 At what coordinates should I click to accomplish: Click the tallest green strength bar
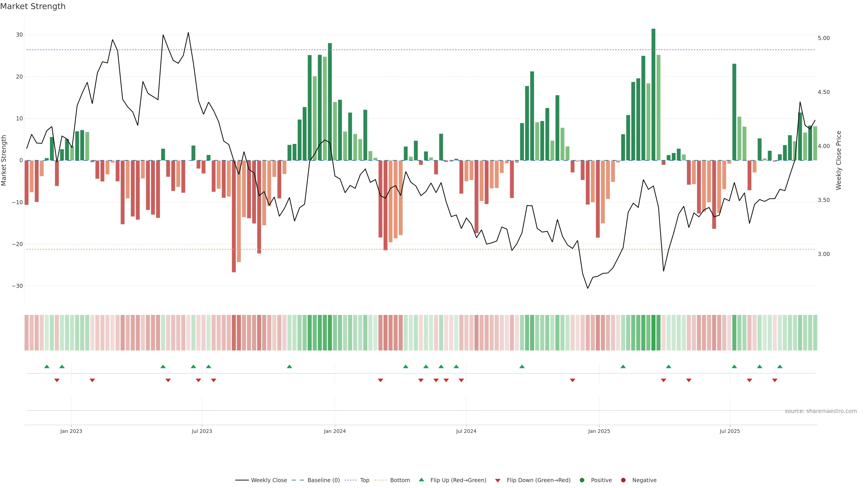pyautogui.click(x=653, y=94)
